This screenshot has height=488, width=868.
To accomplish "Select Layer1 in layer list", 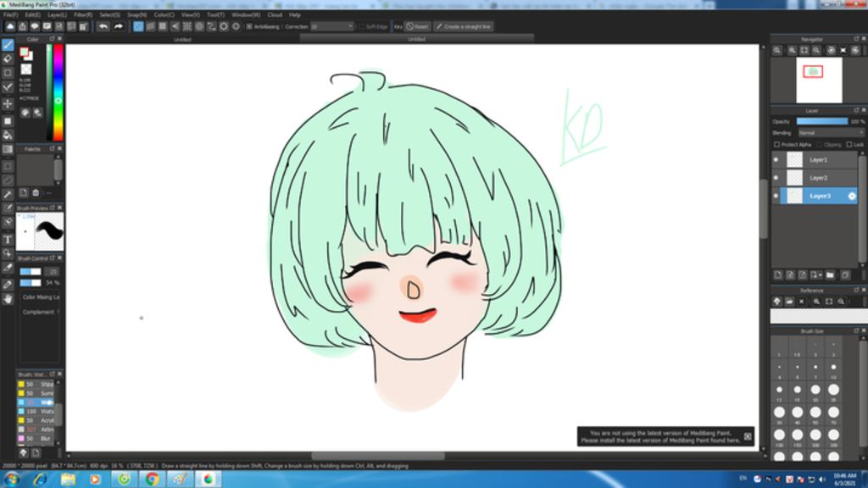I will click(x=819, y=160).
